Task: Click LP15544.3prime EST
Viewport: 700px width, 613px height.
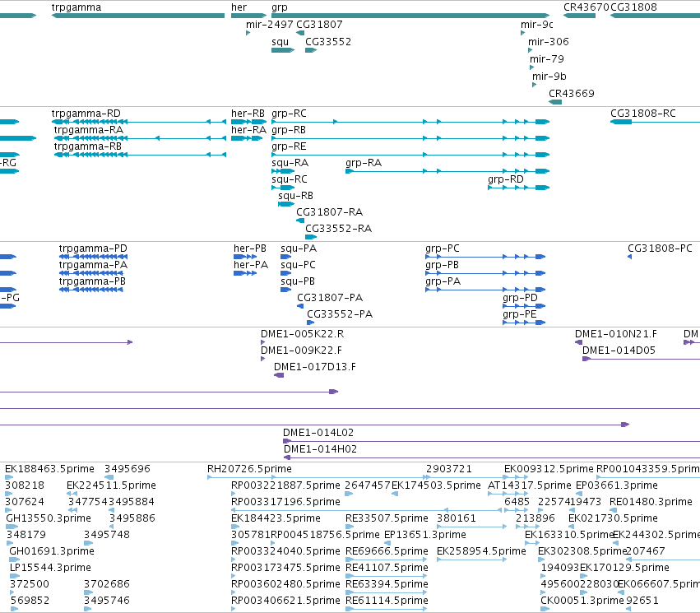Action: tap(15, 576)
